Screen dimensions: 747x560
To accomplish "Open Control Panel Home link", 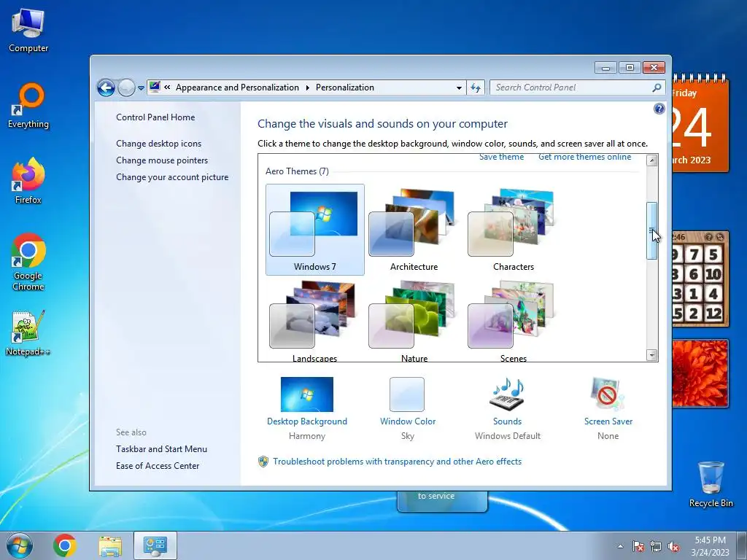I will 155,117.
